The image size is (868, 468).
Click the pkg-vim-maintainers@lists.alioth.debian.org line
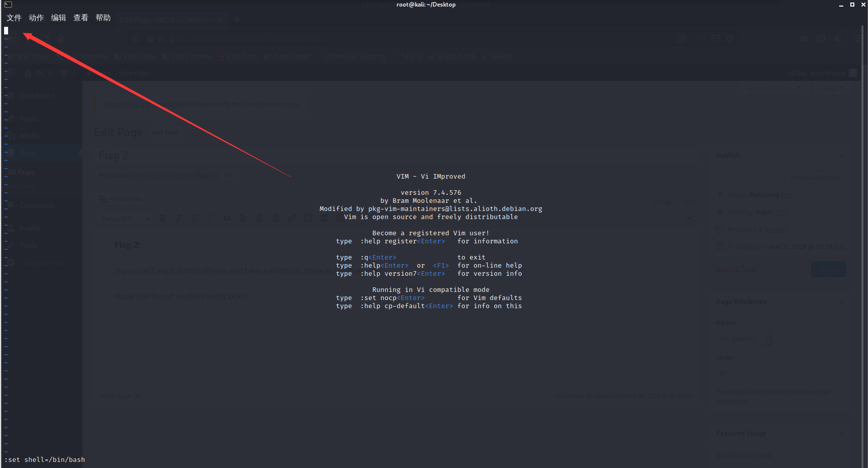[x=431, y=209]
